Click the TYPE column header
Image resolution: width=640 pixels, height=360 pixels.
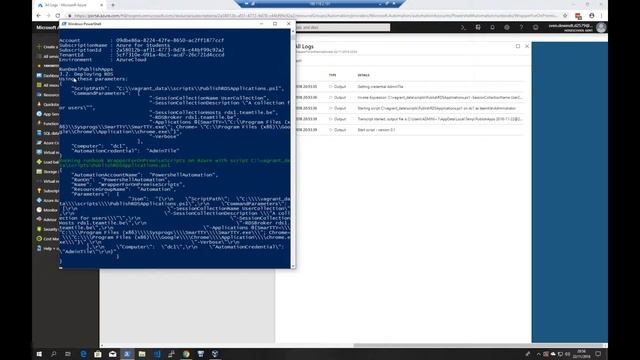(x=332, y=75)
